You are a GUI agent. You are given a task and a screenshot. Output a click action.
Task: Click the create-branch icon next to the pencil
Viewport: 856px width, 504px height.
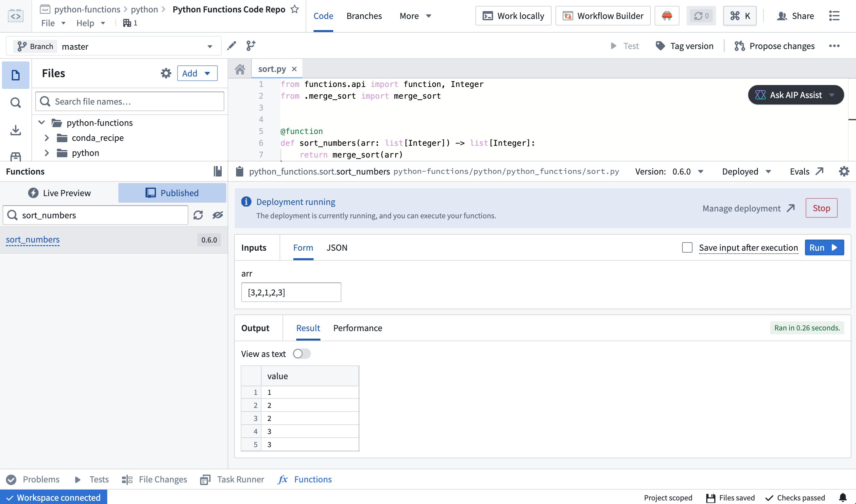(251, 46)
